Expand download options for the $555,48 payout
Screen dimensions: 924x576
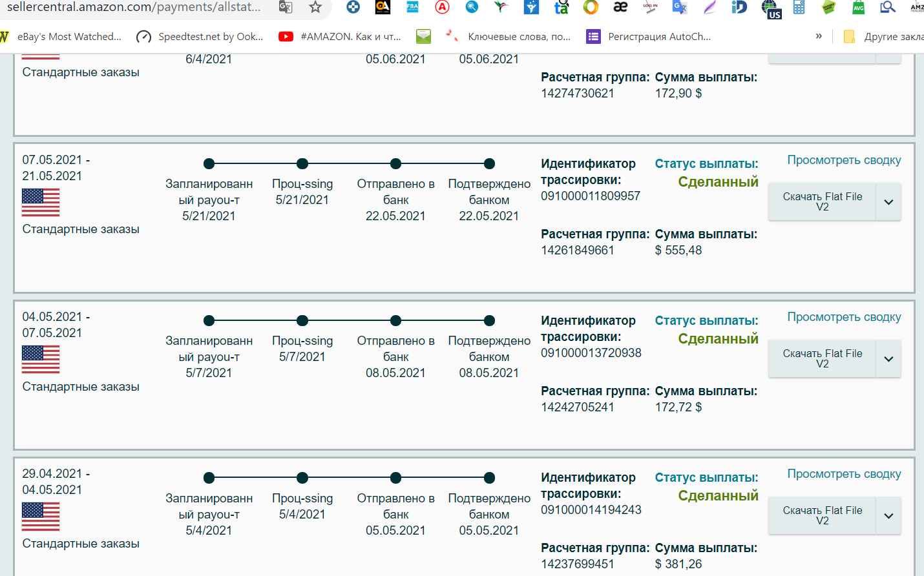pos(888,201)
